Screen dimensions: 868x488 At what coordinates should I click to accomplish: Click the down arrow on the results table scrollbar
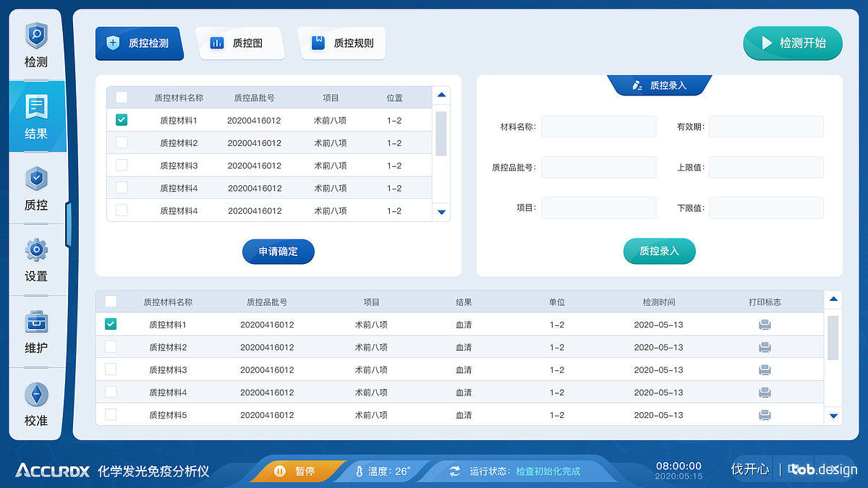832,416
